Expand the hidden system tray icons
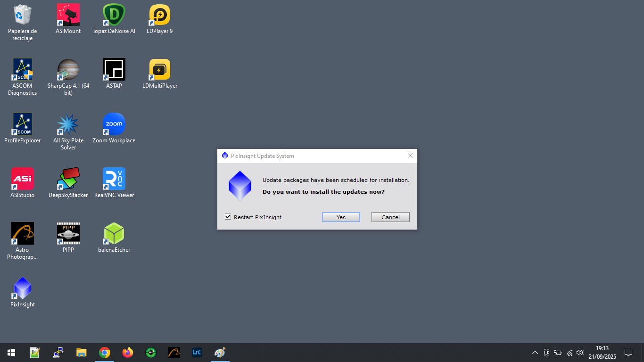Viewport: 644px width, 362px height. [535, 352]
